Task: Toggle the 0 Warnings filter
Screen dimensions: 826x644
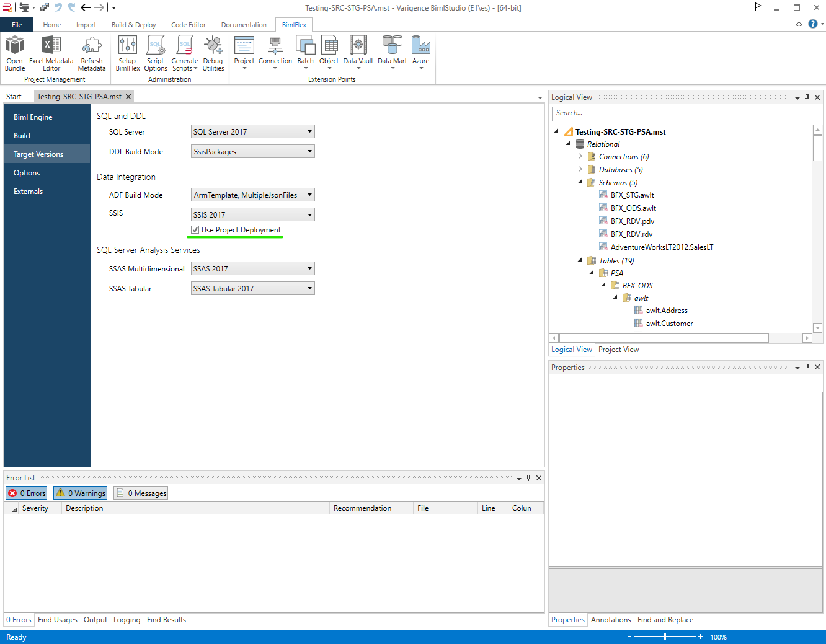Action: pos(80,493)
